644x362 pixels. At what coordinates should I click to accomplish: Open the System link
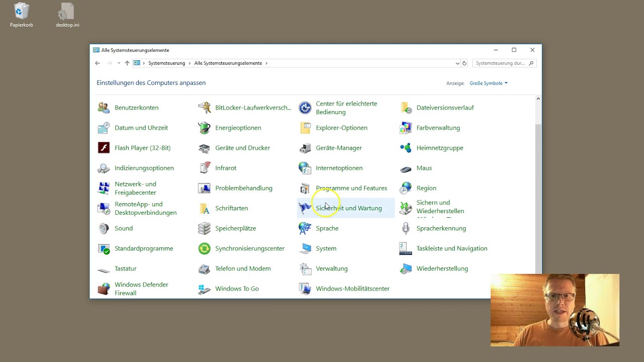(x=326, y=248)
